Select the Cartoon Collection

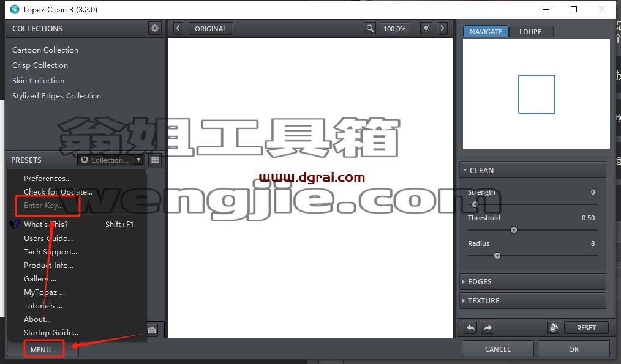click(x=45, y=50)
